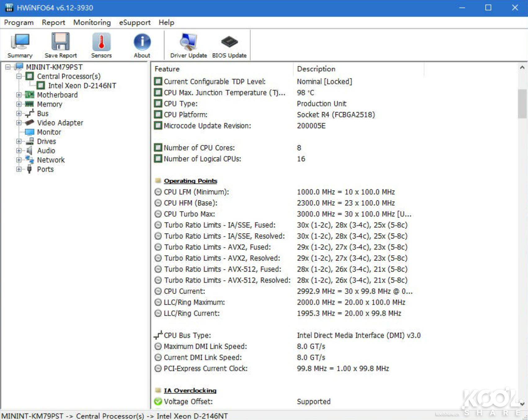Expand the Audio node

19,151
